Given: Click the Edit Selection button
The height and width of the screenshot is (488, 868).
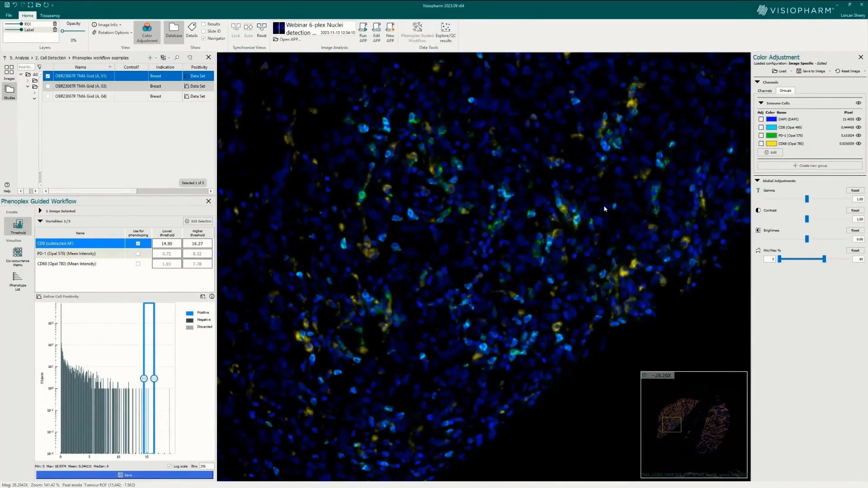Looking at the screenshot, I should click(198, 221).
